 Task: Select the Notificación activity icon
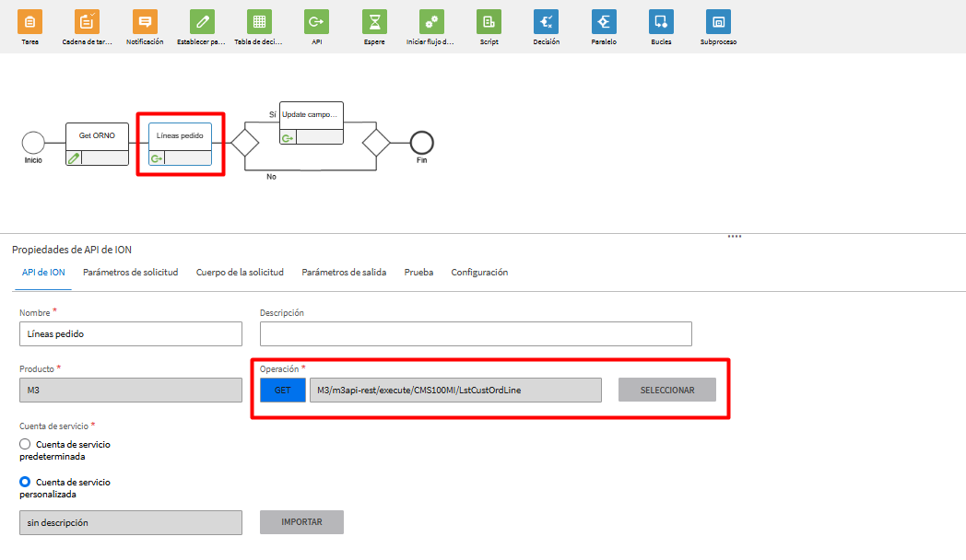pyautogui.click(x=145, y=22)
